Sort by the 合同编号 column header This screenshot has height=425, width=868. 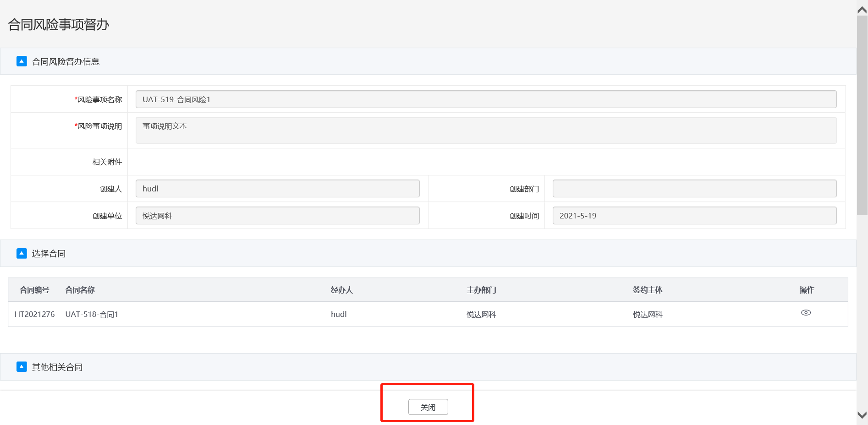[x=34, y=290]
